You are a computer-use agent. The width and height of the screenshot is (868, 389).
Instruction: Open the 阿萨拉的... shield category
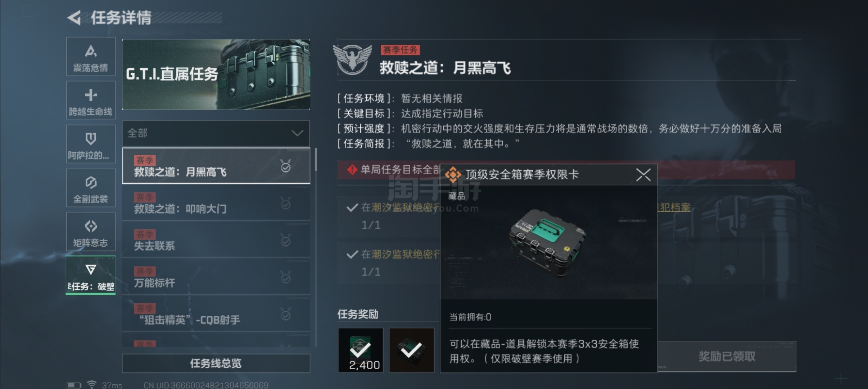(x=91, y=144)
